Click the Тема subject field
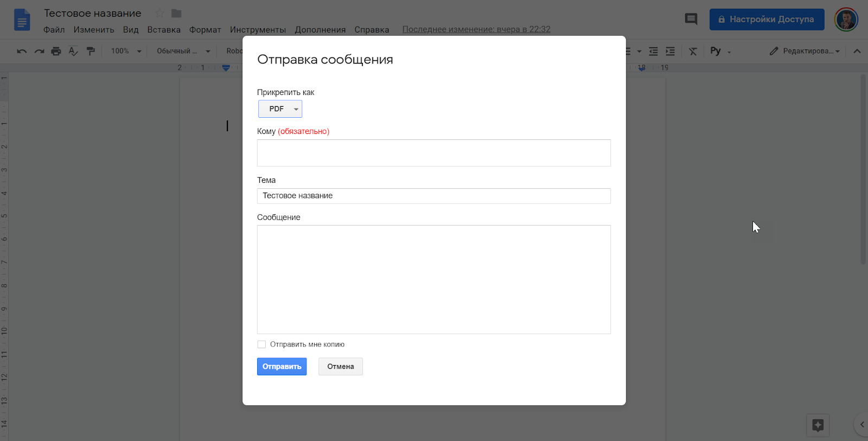The height and width of the screenshot is (441, 868). pyautogui.click(x=434, y=196)
